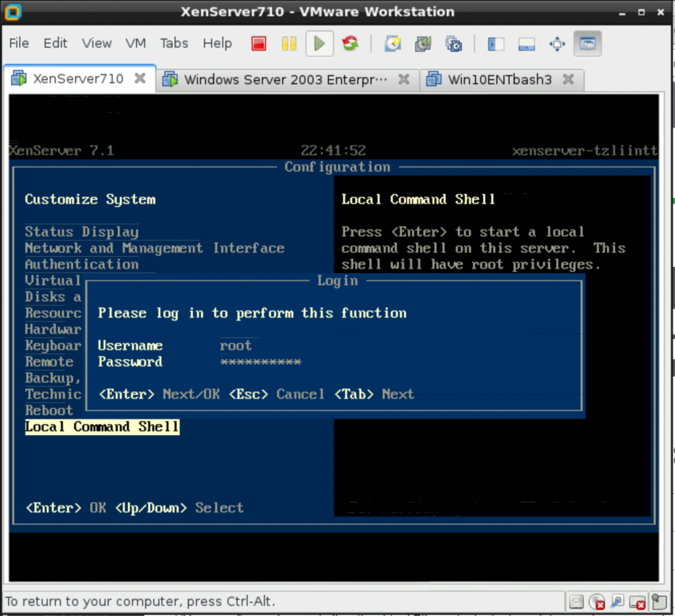Open the Edit menu
The height and width of the screenshot is (616, 675).
coord(55,43)
